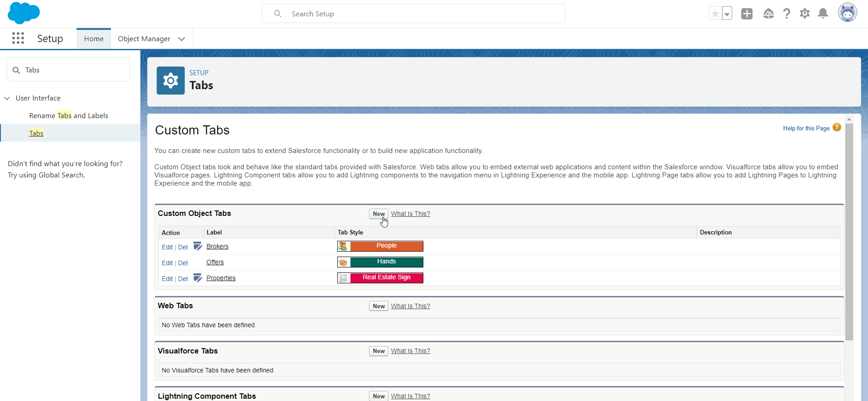Click the scrollbar up arrow
The width and height of the screenshot is (868, 401).
click(849, 119)
